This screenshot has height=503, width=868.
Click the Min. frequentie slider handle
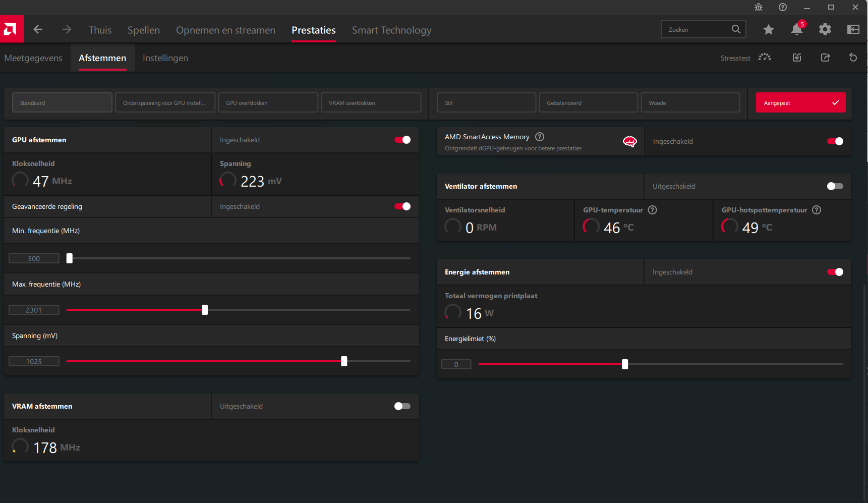[x=70, y=258]
